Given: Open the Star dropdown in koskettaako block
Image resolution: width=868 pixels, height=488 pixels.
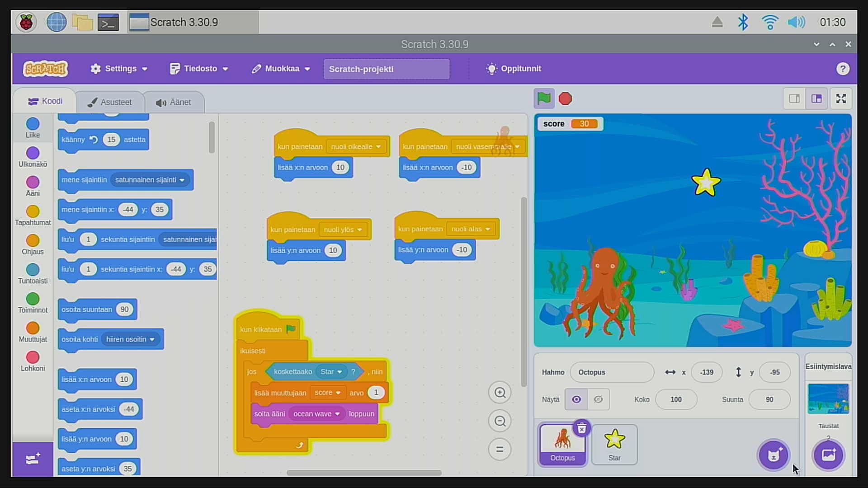Looking at the screenshot, I should 331,371.
